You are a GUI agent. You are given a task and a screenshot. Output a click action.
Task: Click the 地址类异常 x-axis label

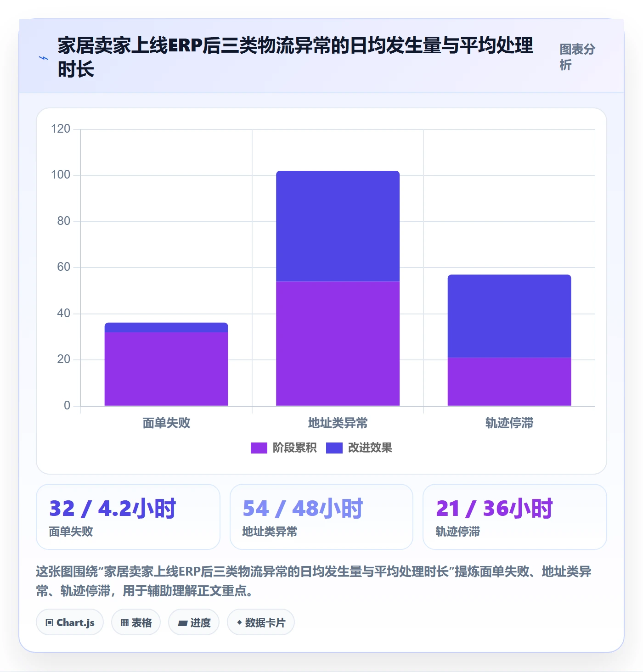(x=338, y=423)
